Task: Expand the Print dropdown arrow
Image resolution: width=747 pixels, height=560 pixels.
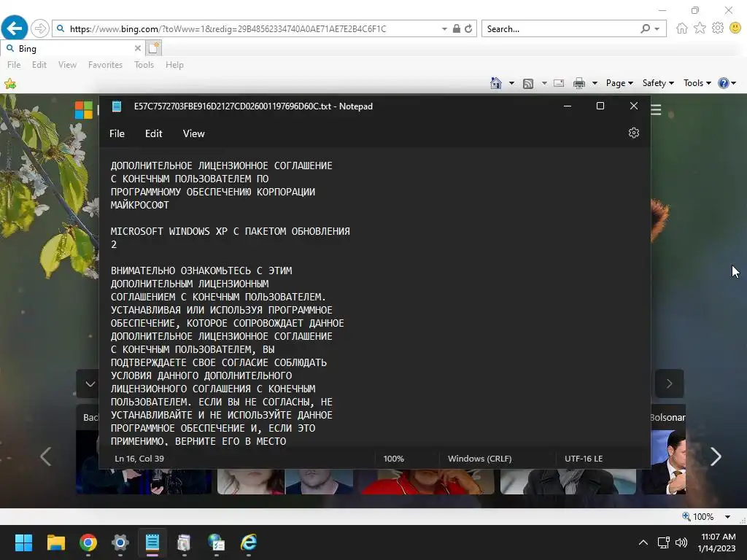Action: coord(595,83)
